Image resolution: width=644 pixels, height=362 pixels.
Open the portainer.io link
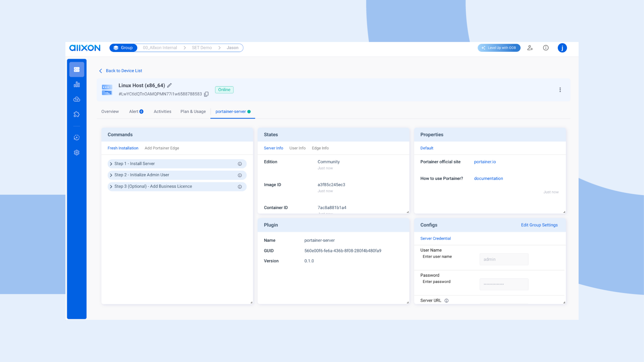485,162
